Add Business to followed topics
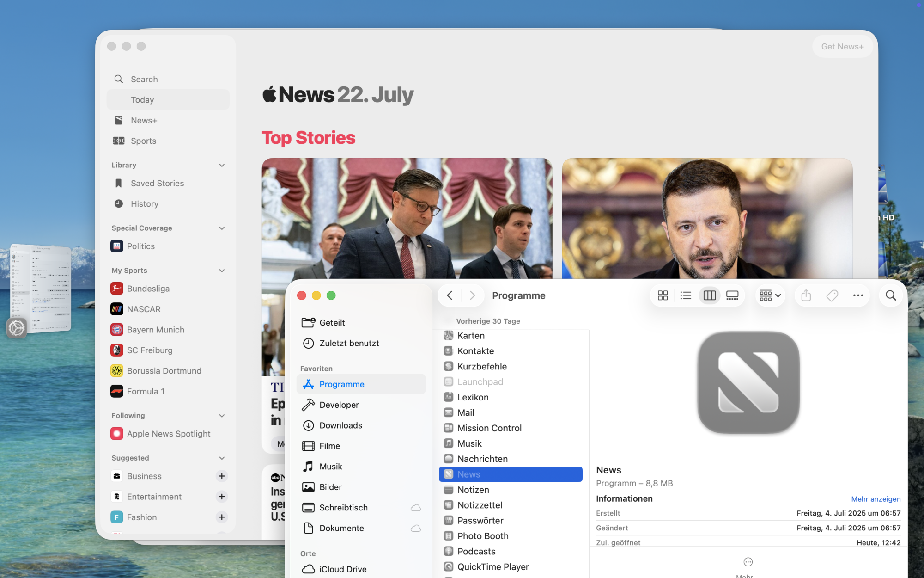This screenshot has width=924, height=578. click(222, 476)
